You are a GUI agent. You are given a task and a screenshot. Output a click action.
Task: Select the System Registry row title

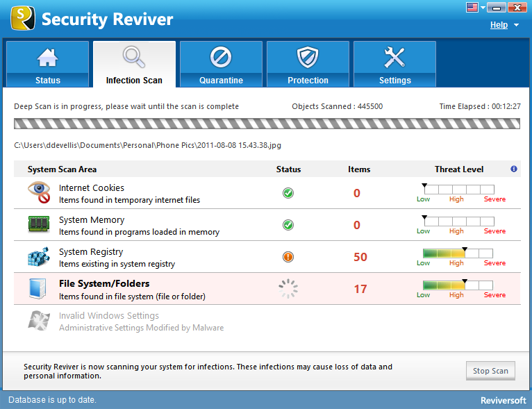[x=91, y=251]
